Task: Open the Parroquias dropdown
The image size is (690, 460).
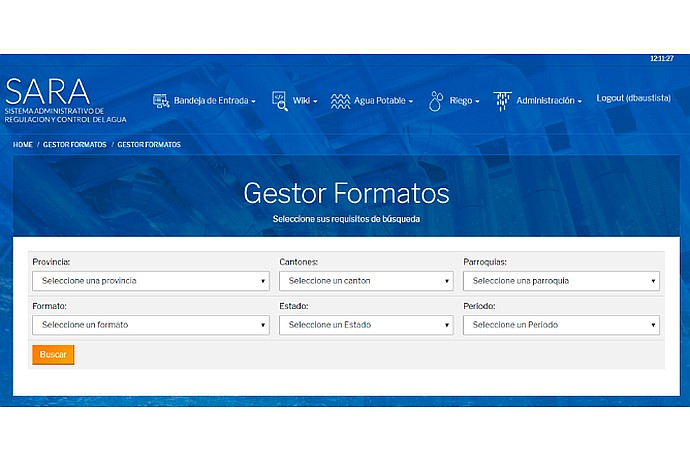Action: (x=561, y=281)
